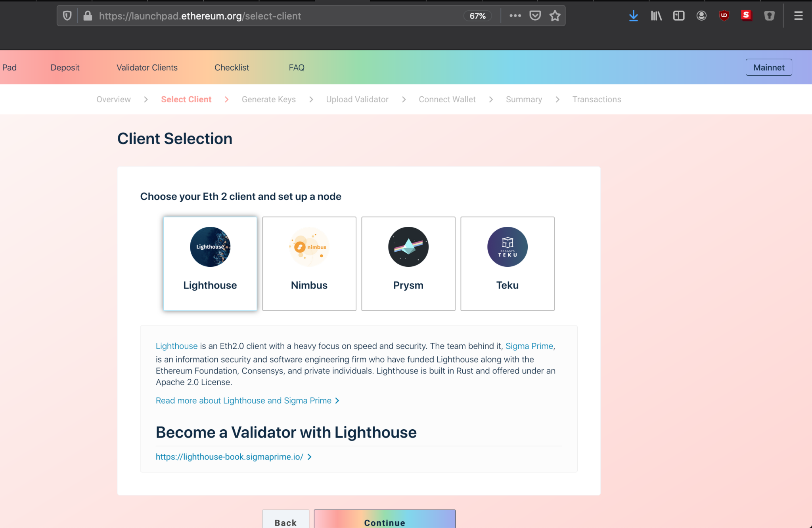Click the Continue button
The image size is (812, 528).
(385, 520)
